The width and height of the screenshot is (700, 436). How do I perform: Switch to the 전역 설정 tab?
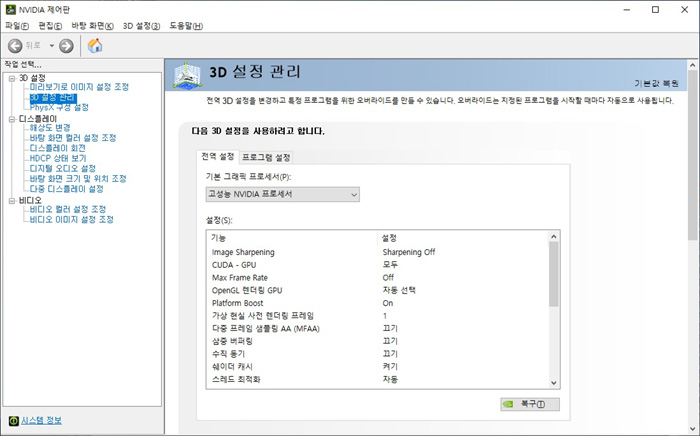[217, 157]
